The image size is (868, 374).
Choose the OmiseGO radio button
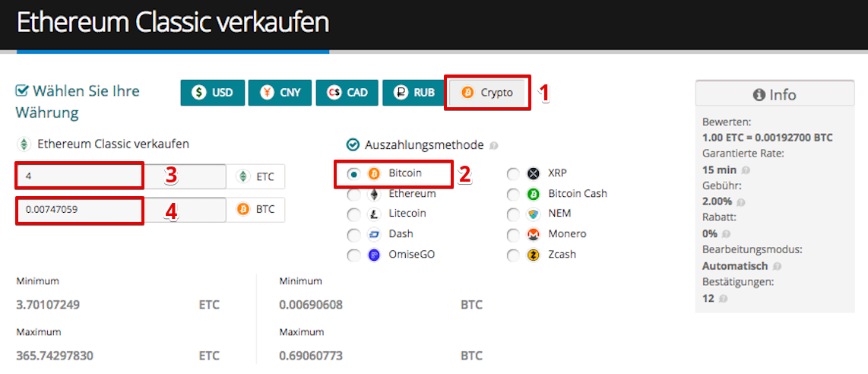[353, 255]
